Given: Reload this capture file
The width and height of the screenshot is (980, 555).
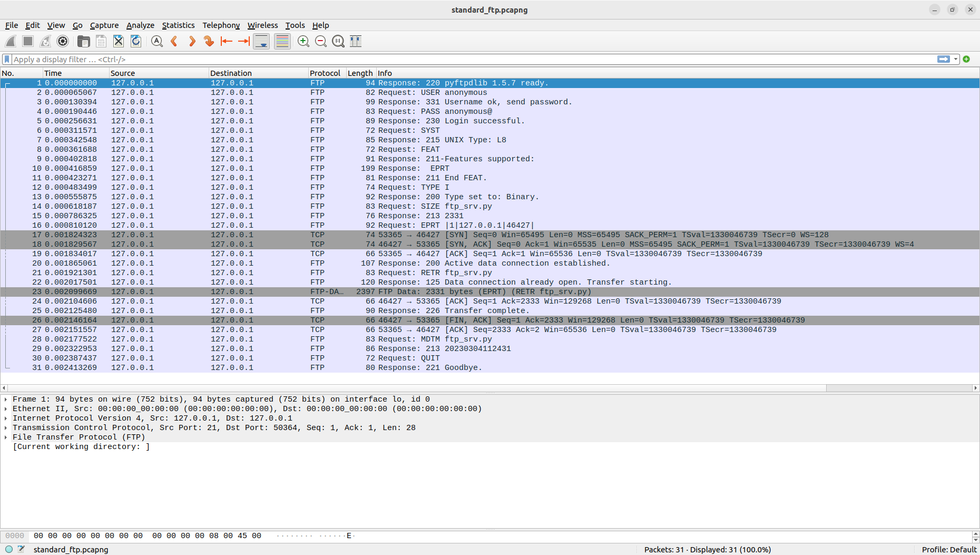Looking at the screenshot, I should click(135, 41).
